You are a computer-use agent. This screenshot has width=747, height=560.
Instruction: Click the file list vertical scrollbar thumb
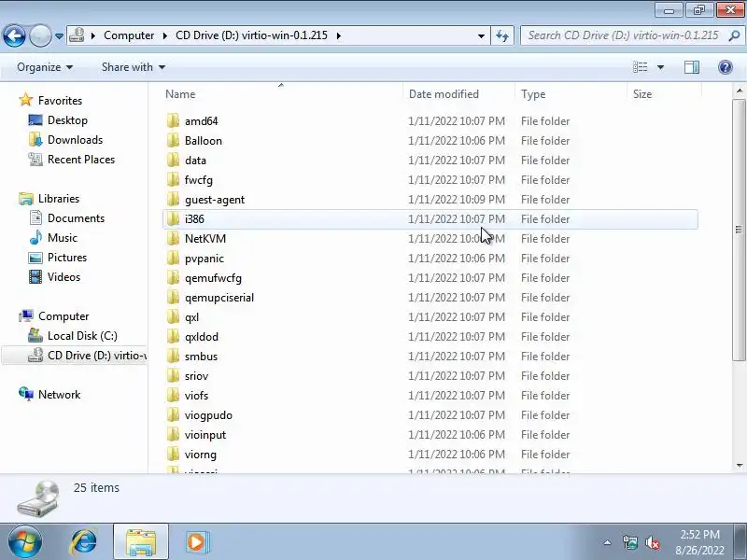coord(739,230)
